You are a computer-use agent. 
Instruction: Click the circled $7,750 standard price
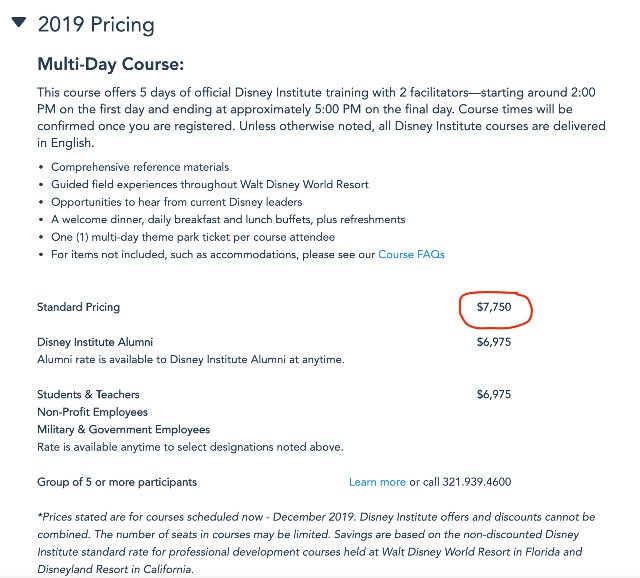pos(494,307)
